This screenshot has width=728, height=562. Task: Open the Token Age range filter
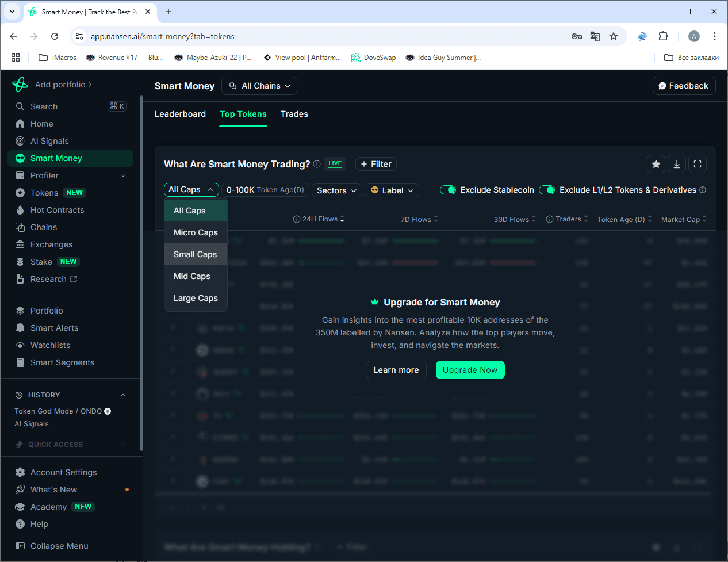(x=266, y=190)
